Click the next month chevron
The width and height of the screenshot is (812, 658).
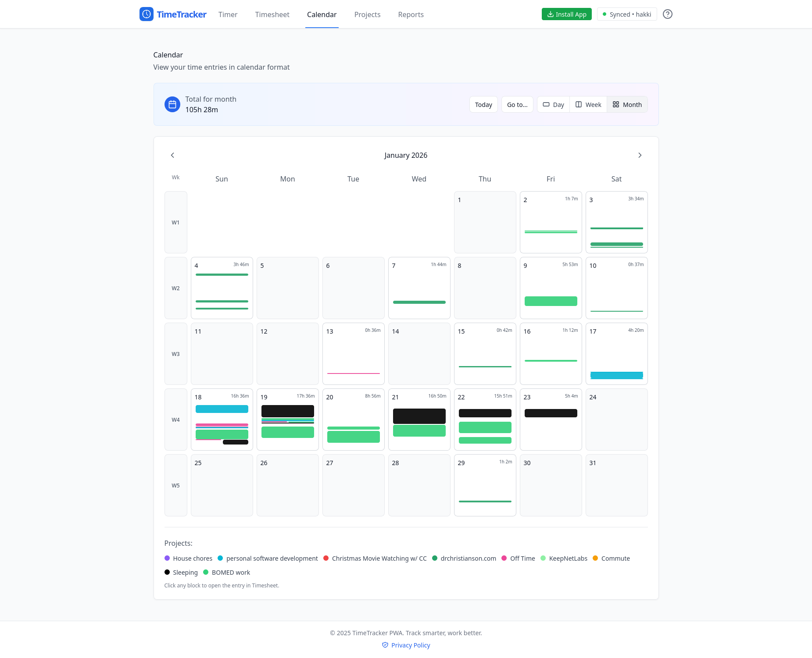coord(640,155)
